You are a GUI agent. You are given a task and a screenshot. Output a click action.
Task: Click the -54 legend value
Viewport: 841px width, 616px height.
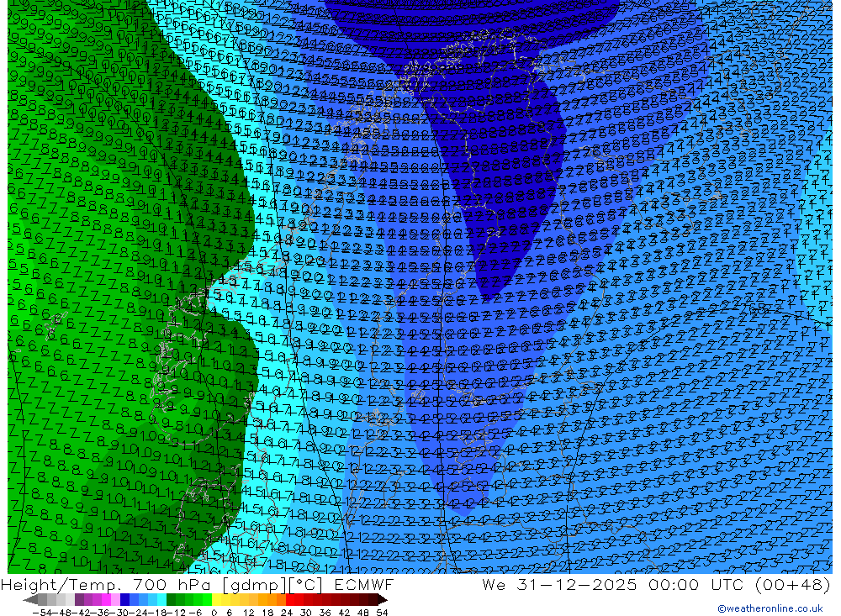[x=43, y=613]
